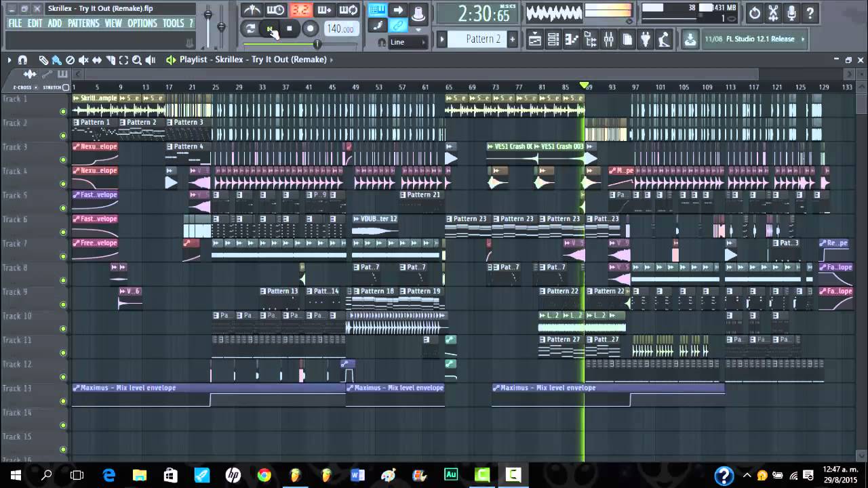Mute Track 11 using its green light
The image size is (868, 488).
point(63,353)
